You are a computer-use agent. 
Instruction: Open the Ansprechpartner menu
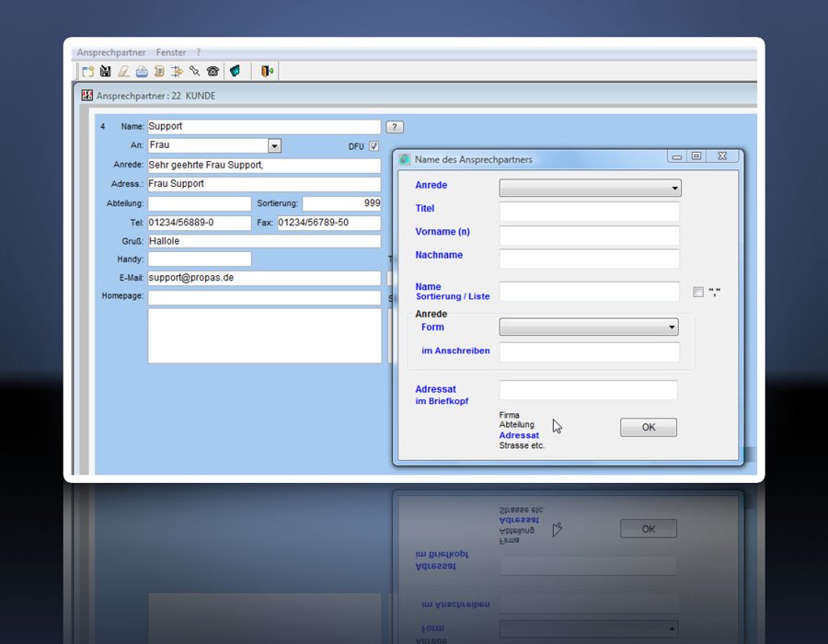pyautogui.click(x=111, y=52)
